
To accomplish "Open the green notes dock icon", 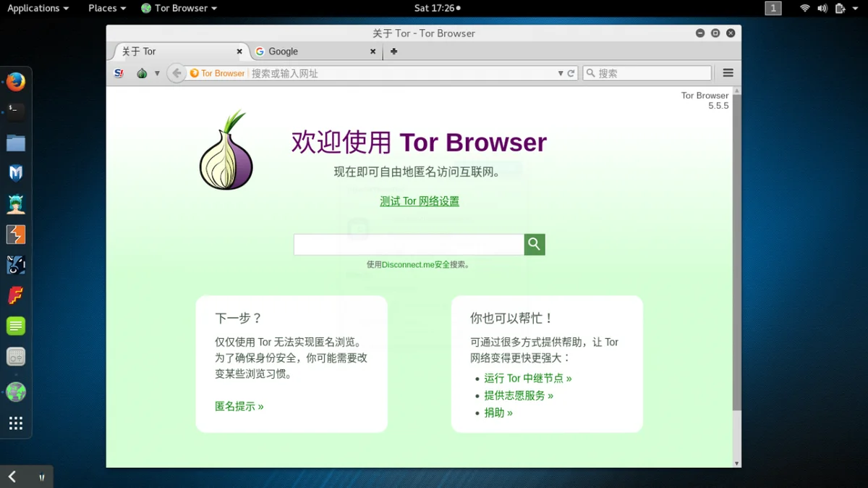I will click(x=16, y=326).
